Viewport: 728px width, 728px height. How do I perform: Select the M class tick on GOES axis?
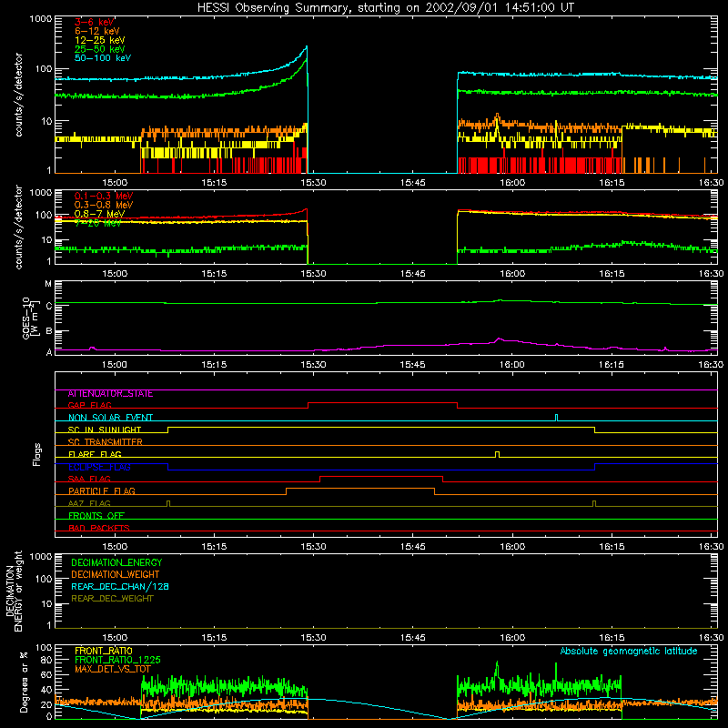48,284
